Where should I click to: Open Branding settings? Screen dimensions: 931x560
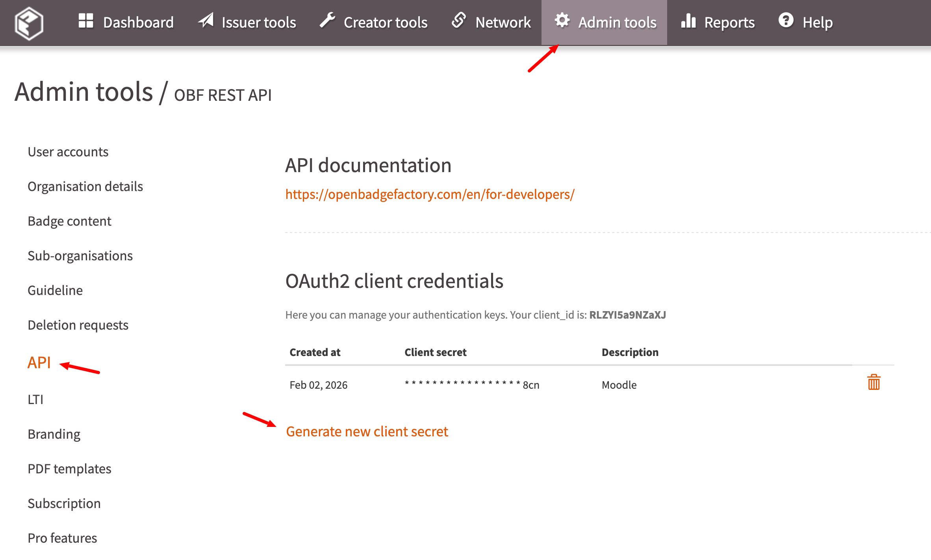54,434
